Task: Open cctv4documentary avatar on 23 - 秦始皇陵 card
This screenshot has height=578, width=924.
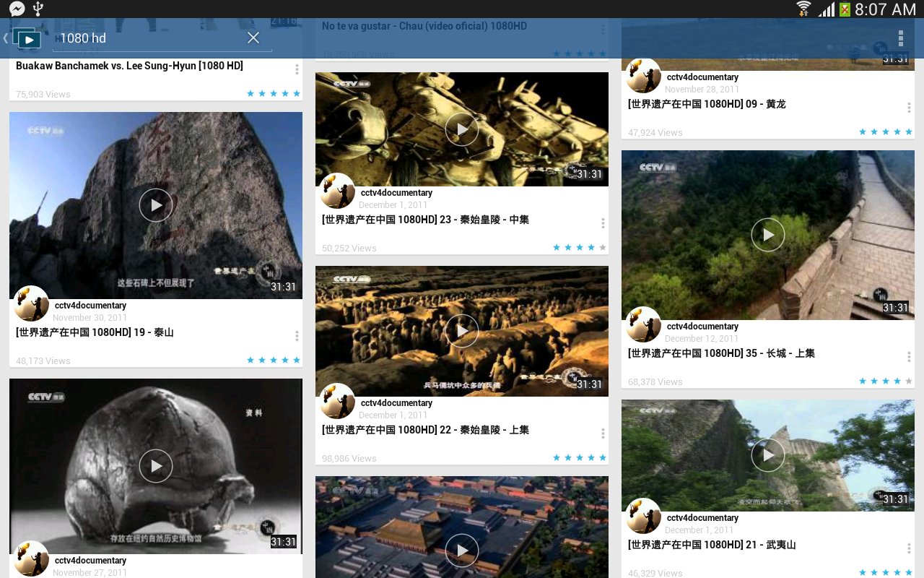Action: click(x=337, y=191)
